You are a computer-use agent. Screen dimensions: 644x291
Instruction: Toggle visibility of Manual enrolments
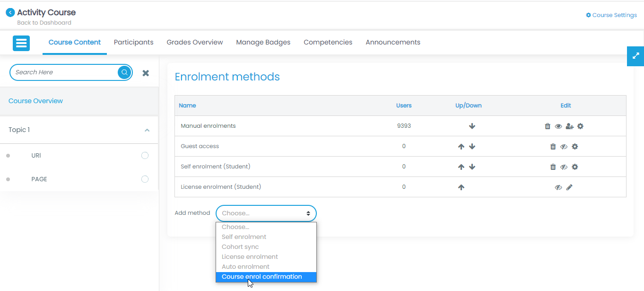558,126
